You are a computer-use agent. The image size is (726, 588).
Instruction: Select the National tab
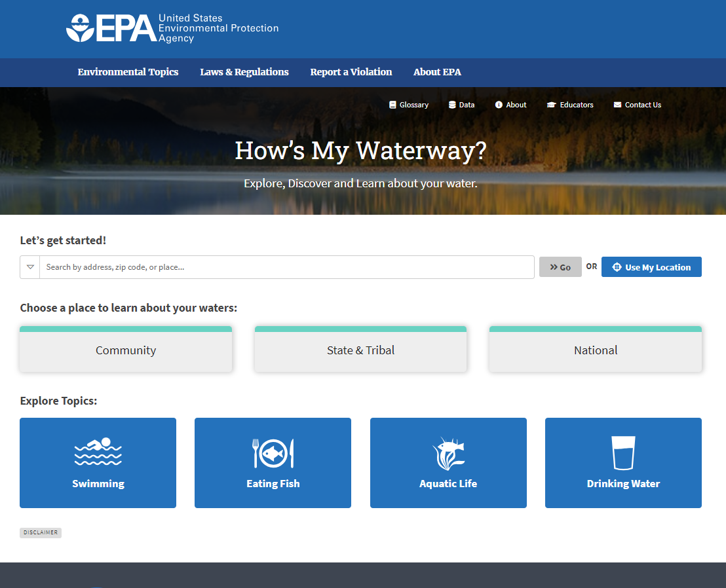tap(596, 349)
